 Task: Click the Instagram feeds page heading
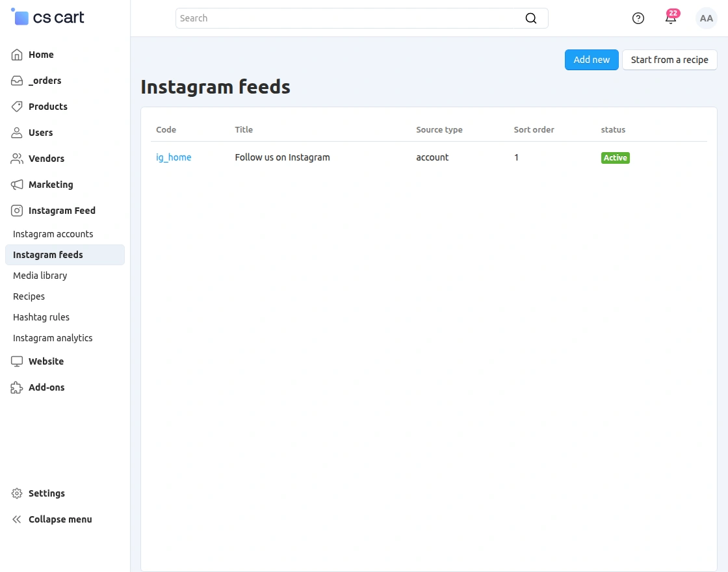[215, 87]
